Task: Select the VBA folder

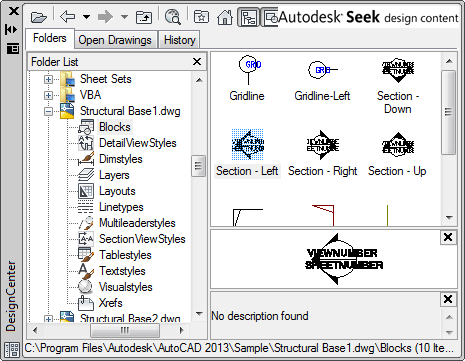Action: tap(90, 95)
